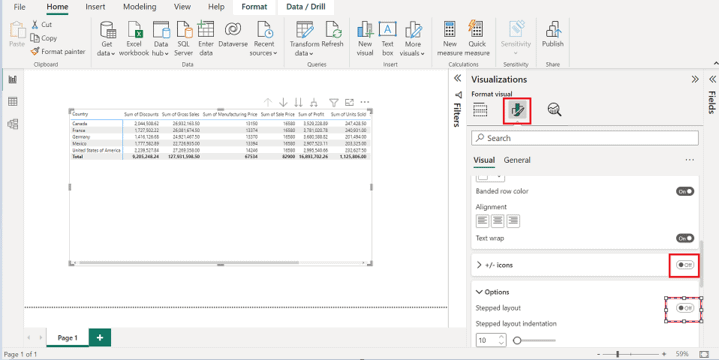Image resolution: width=719 pixels, height=360 pixels.
Task: Toggle Banded row color switch
Action: pos(685,191)
